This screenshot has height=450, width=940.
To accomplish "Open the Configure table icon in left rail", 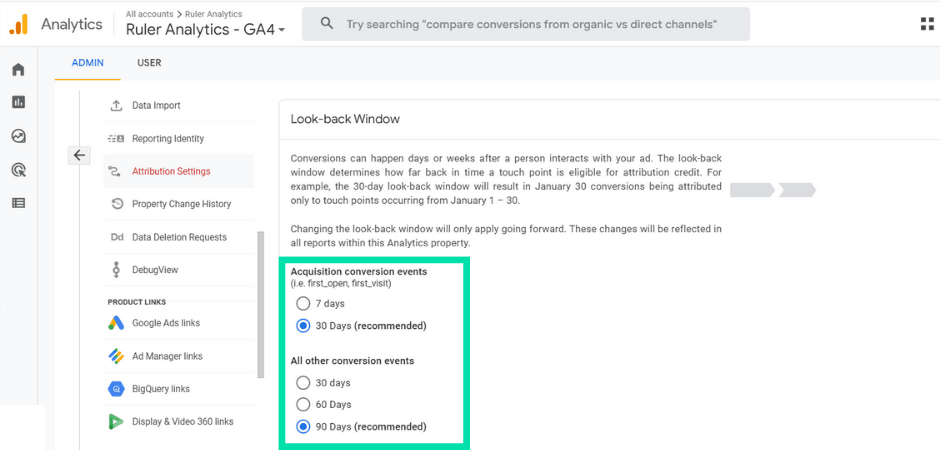I will (x=18, y=203).
